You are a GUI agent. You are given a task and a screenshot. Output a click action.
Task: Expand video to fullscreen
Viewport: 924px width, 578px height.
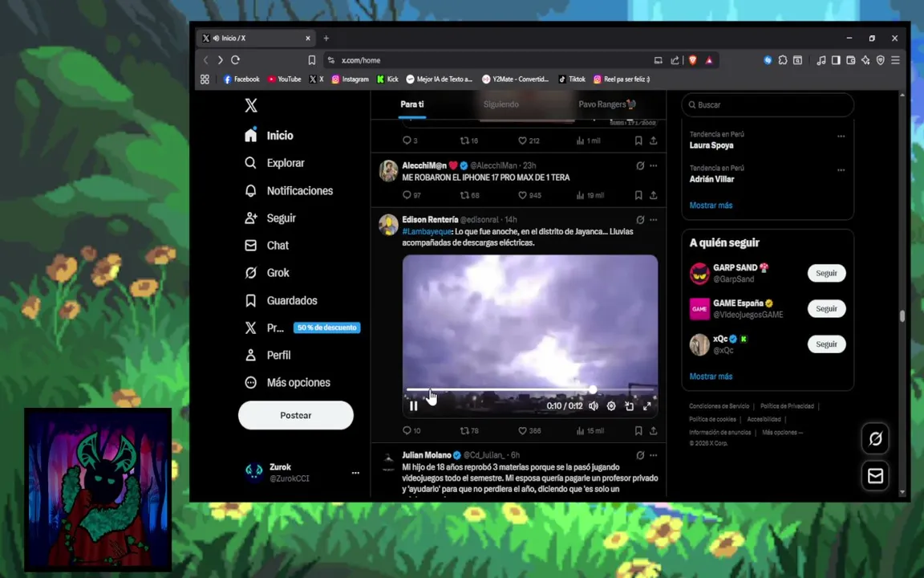[647, 406]
